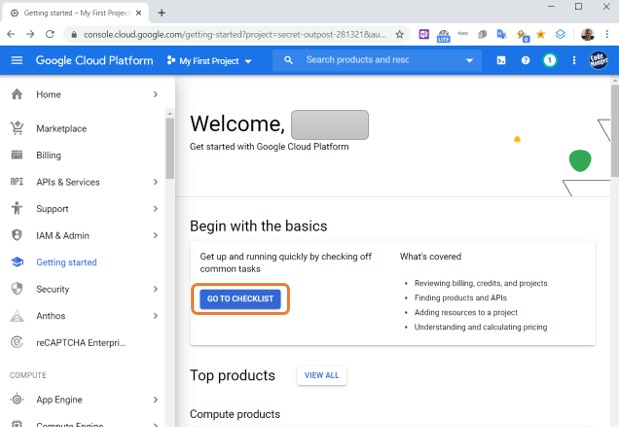619x427 pixels.
Task: Click 'Finding products and APIs' bullet text
Action: [x=460, y=298]
